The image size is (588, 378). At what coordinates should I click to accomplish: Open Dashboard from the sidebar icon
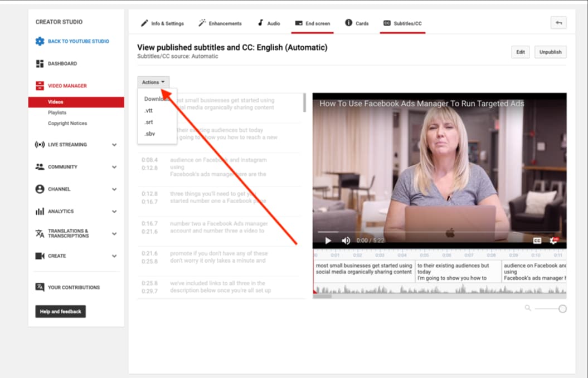40,63
